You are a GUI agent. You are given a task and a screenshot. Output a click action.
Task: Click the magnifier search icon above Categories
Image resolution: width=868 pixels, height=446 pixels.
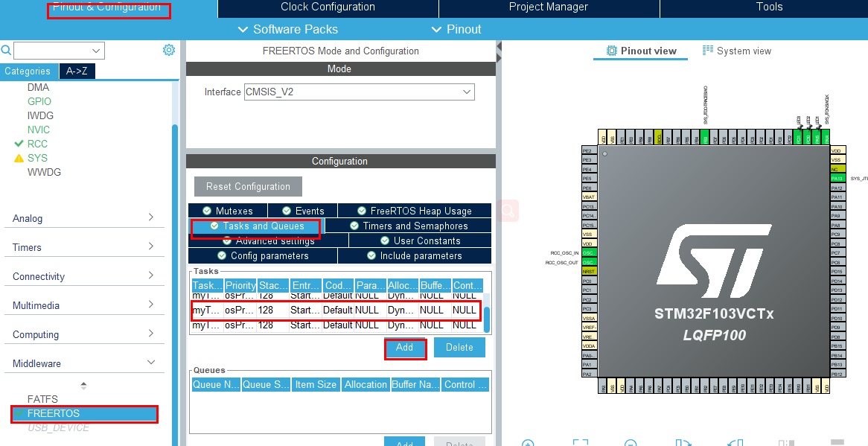pos(6,51)
